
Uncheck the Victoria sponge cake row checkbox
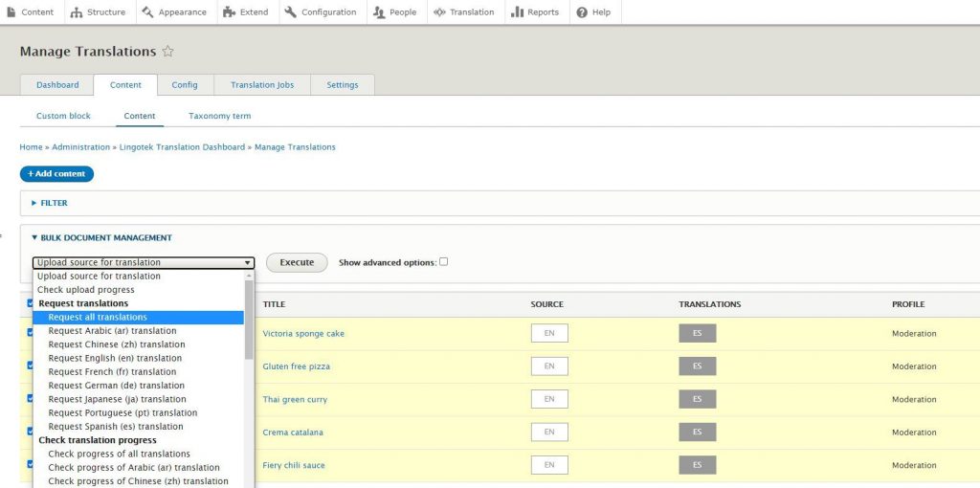click(x=28, y=333)
